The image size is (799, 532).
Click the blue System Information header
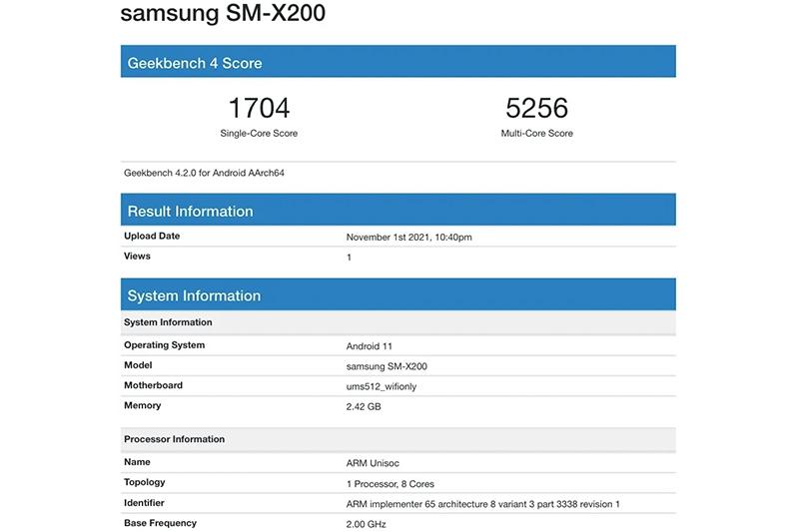click(194, 296)
